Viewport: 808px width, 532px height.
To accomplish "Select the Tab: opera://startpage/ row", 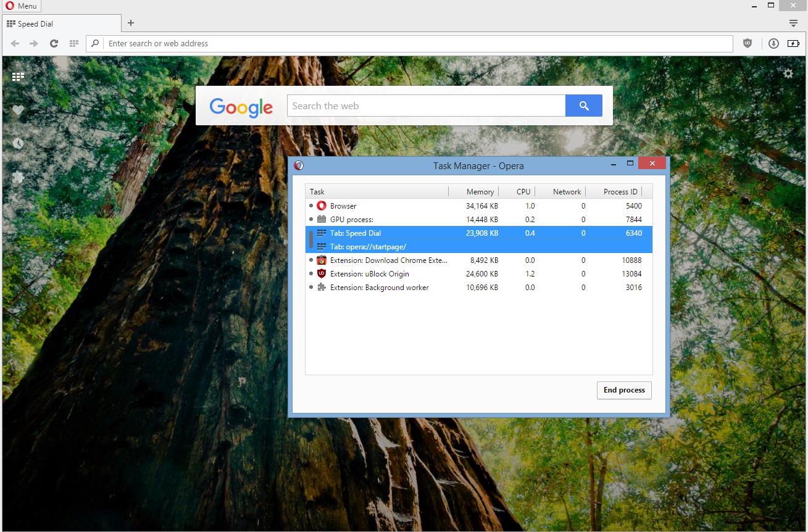I will click(x=479, y=247).
